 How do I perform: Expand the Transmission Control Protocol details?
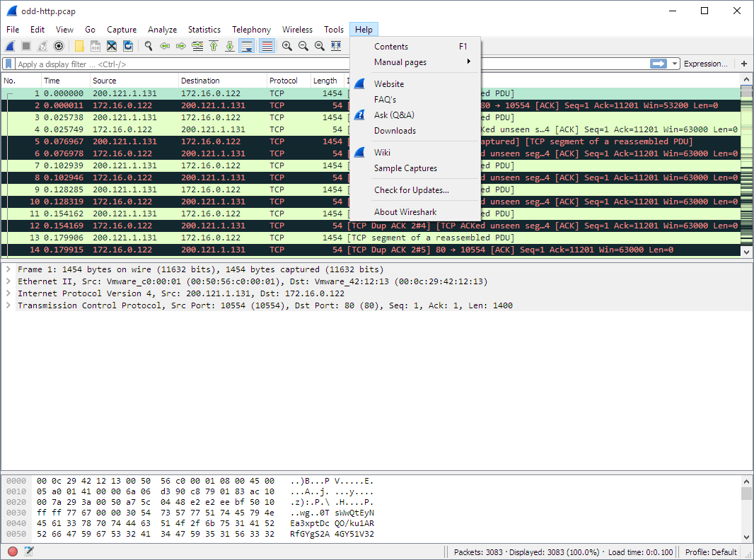coord(8,305)
